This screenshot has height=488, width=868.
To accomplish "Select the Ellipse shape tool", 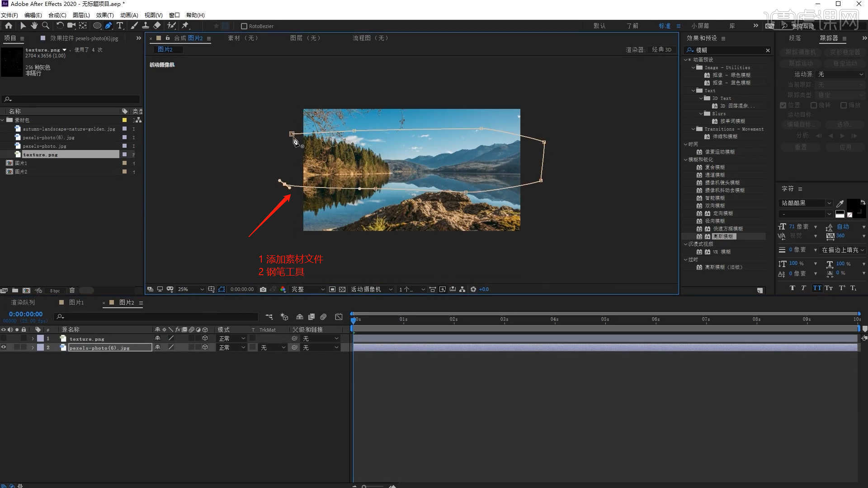I will tap(97, 26).
